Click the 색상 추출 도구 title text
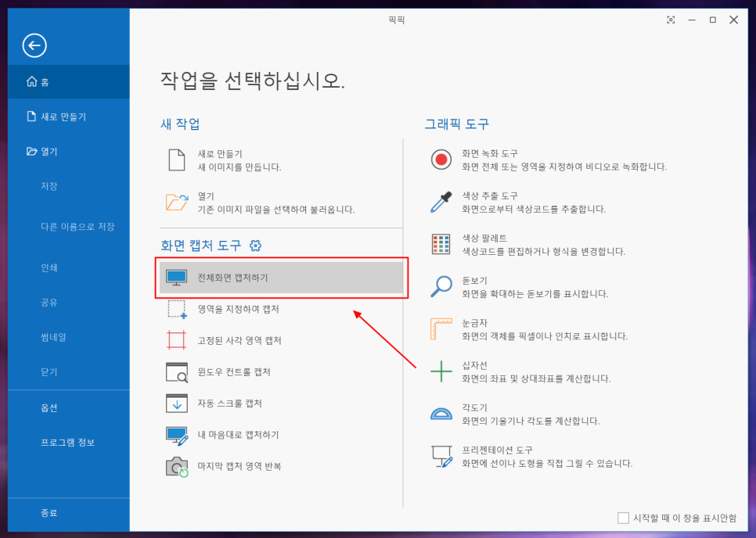 coord(490,196)
